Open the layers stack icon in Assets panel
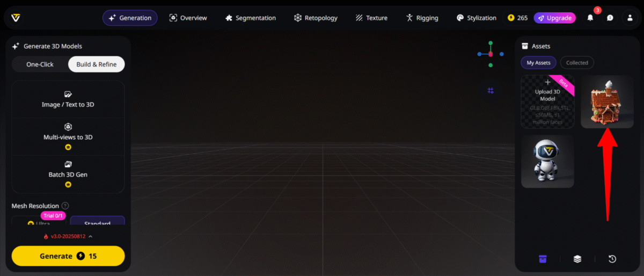 [577, 259]
